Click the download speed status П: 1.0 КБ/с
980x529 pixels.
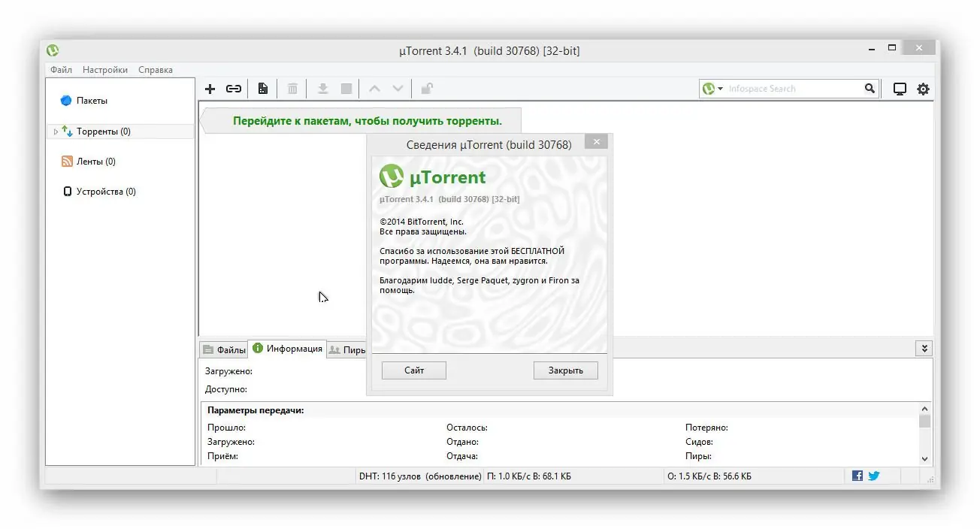coord(529,476)
